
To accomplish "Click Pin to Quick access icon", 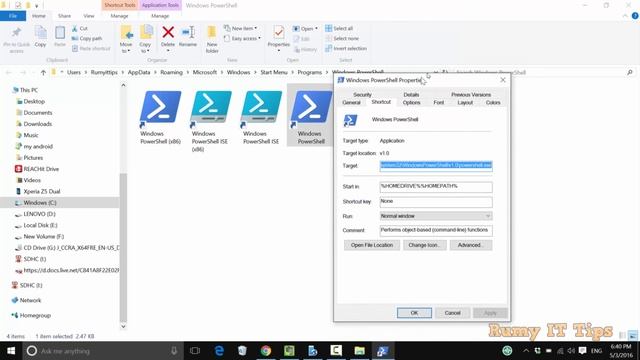I will [x=16, y=33].
